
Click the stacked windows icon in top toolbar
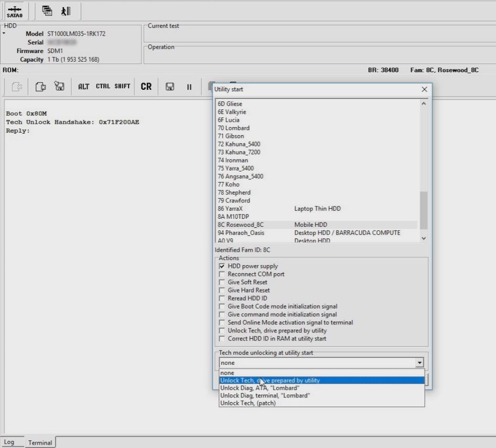coord(47,10)
